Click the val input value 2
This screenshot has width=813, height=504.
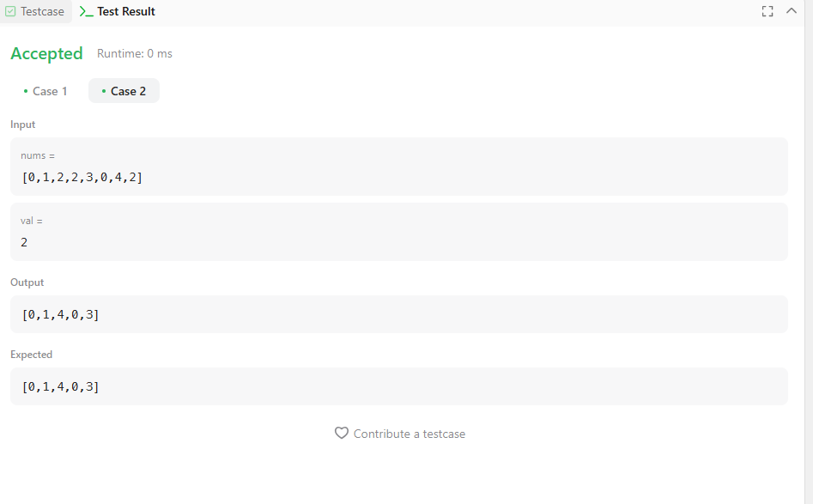(24, 242)
